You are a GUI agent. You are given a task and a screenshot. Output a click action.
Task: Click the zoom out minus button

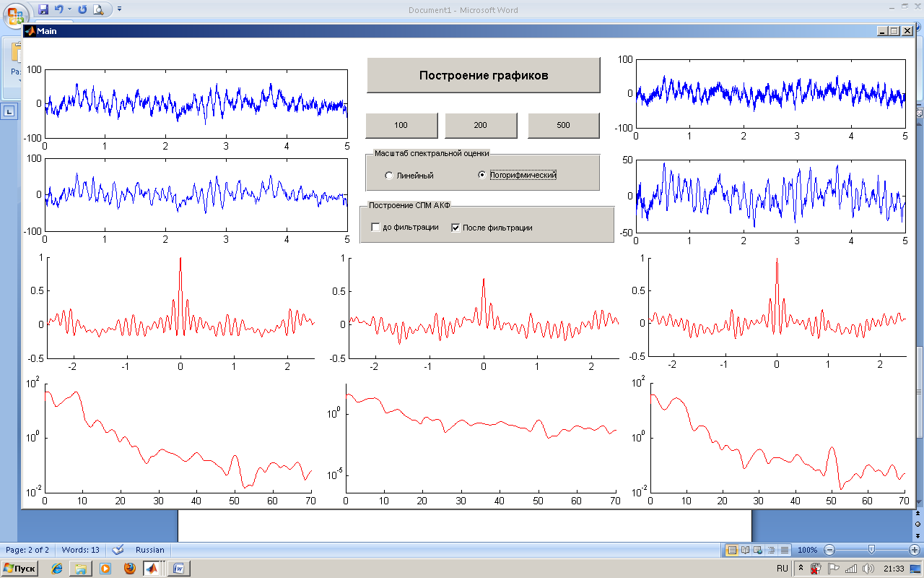[x=830, y=550]
